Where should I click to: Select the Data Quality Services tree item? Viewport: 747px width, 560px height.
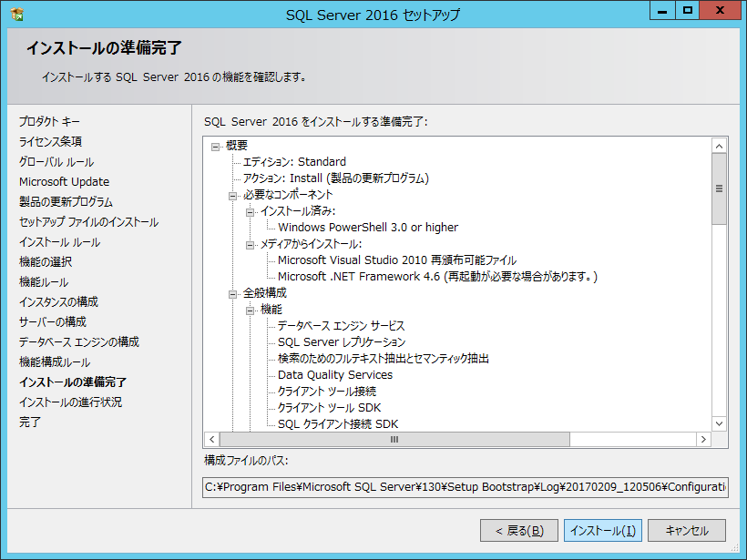334,375
